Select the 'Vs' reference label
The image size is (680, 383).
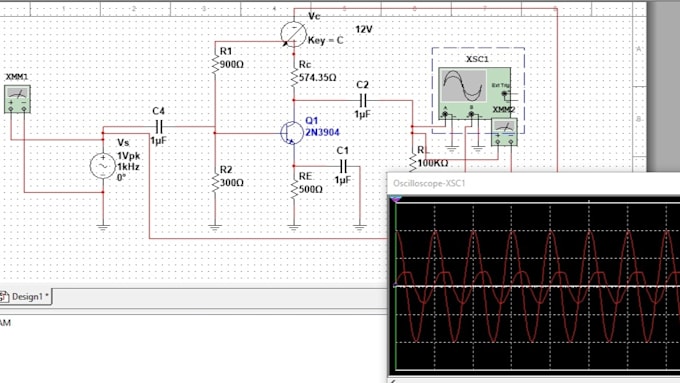pyautogui.click(x=123, y=143)
